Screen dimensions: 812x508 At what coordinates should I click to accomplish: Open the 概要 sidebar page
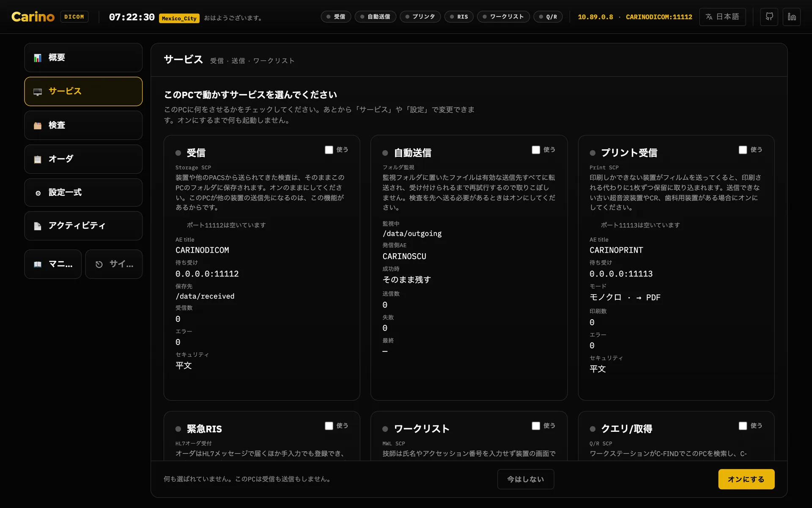pyautogui.click(x=83, y=58)
